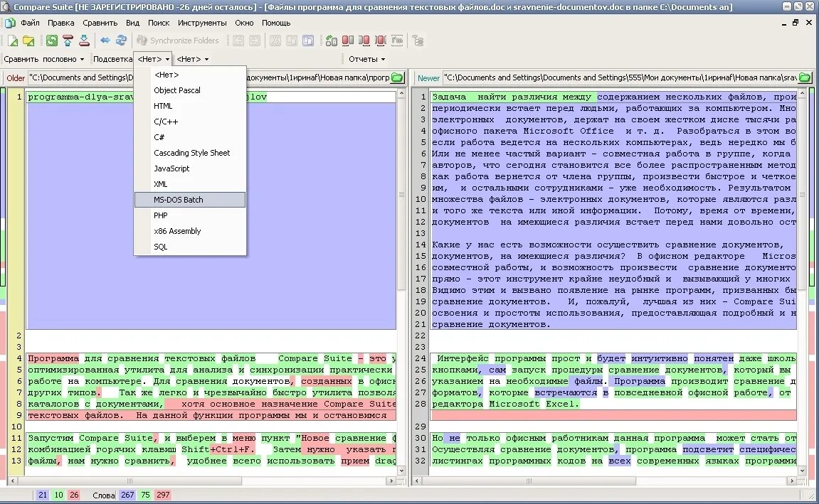Click the left pane horizontal scrollbar thumb

(x=130, y=481)
